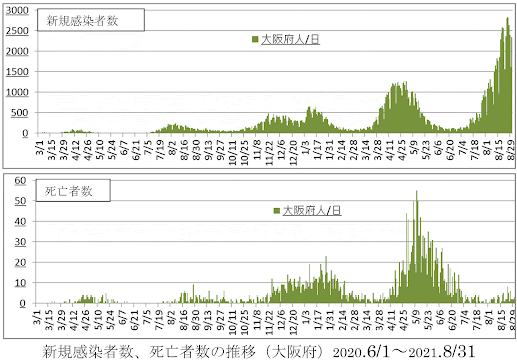Click the 500 y-axis label

[20, 113]
